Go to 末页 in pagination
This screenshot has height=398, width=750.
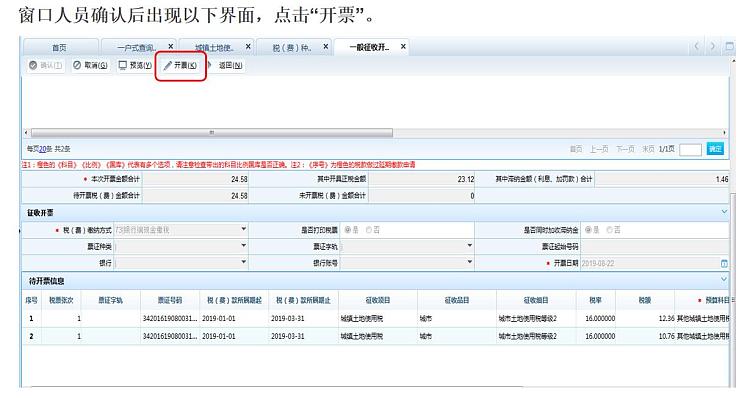[648, 149]
